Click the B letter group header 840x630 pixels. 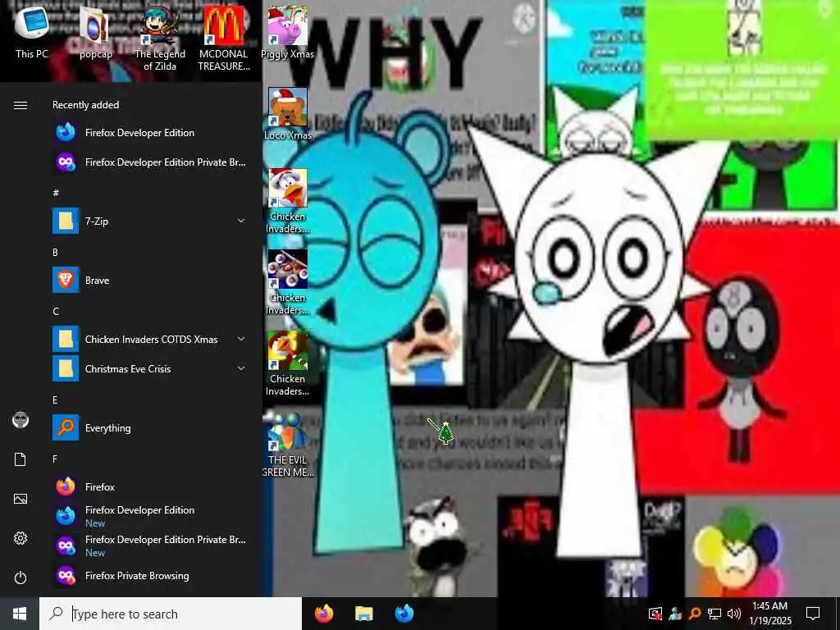click(55, 252)
